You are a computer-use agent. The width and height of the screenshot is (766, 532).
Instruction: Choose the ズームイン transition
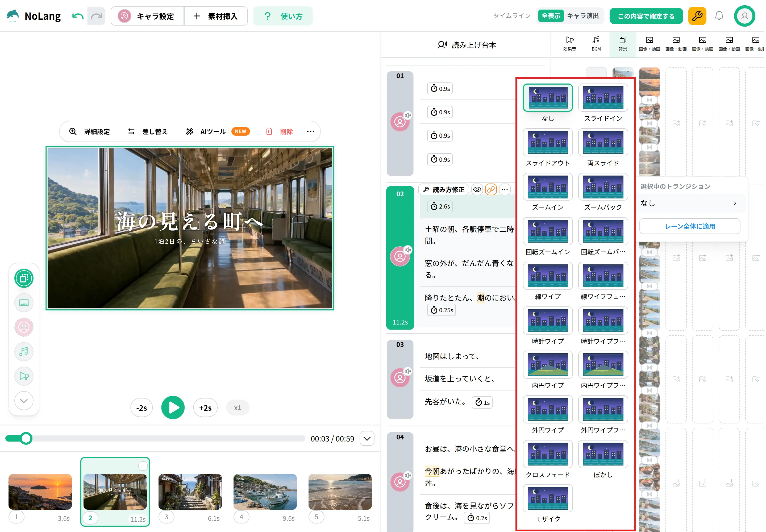547,192
